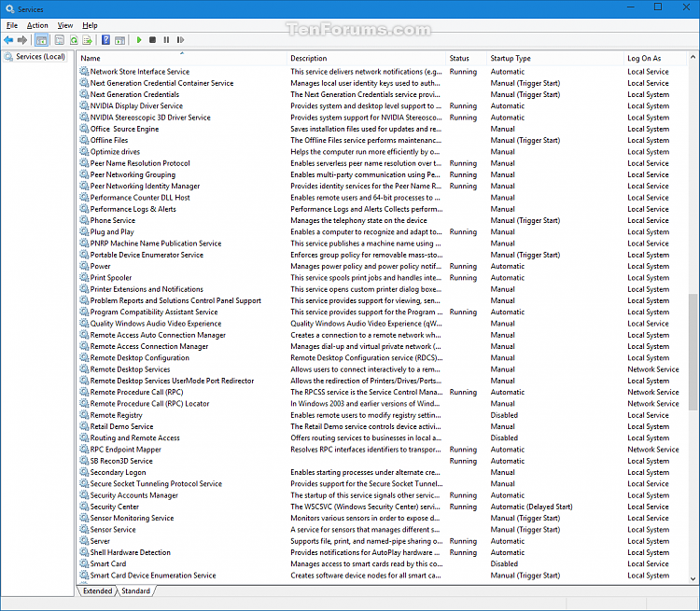Click the green Start Service play icon
This screenshot has width=700, height=611.
click(139, 40)
